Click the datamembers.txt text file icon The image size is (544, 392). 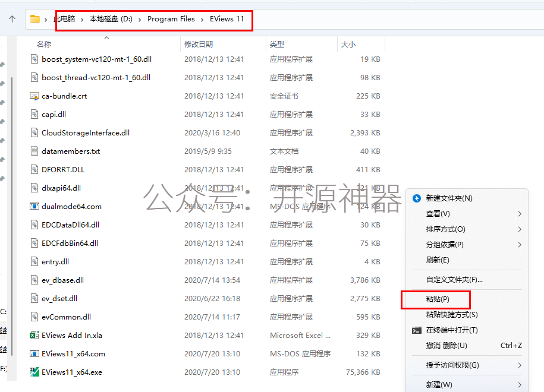click(x=34, y=151)
